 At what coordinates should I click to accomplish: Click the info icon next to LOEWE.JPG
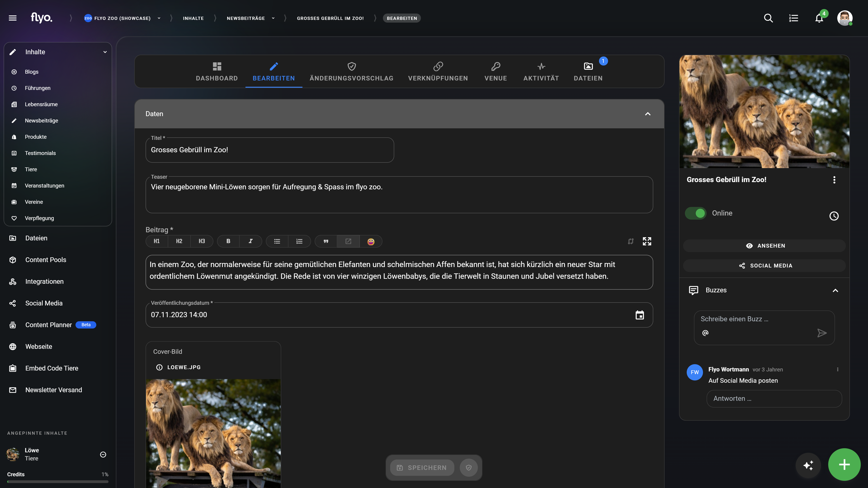[159, 367]
